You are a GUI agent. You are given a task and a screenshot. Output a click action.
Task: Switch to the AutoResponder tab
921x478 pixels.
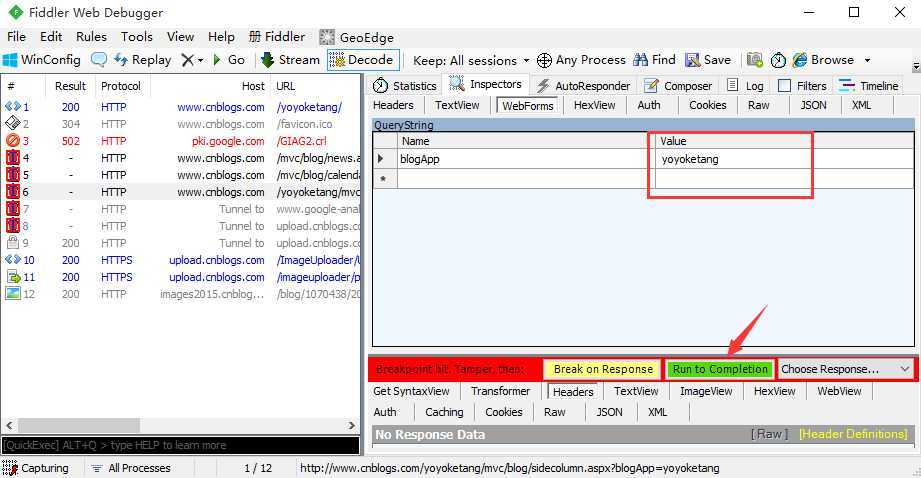click(x=583, y=86)
